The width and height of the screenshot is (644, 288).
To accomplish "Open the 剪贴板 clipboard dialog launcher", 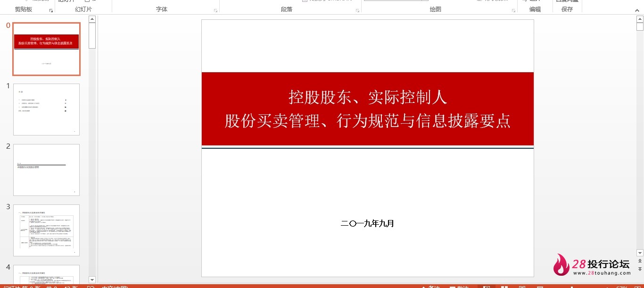I will 51,10.
